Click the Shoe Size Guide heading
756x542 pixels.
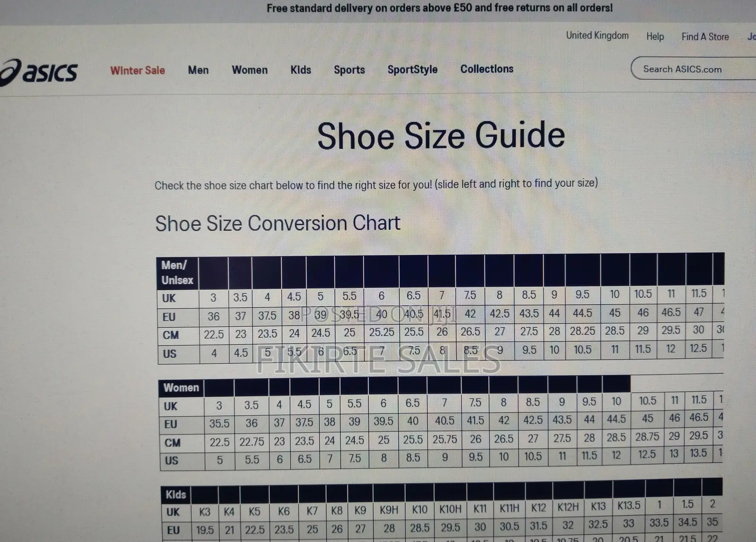point(441,136)
